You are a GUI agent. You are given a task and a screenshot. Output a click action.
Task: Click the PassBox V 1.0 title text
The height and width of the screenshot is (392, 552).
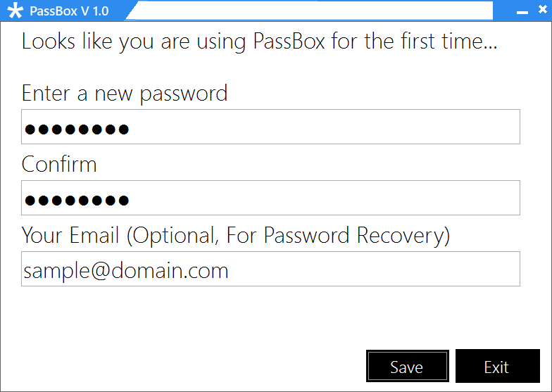(69, 12)
